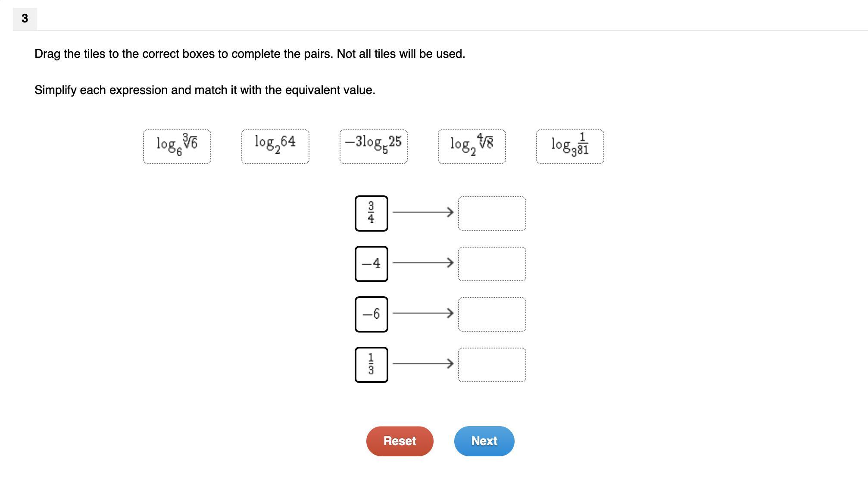
Task: Select the log base 2 fourth root of 8 tile
Action: pos(471,147)
